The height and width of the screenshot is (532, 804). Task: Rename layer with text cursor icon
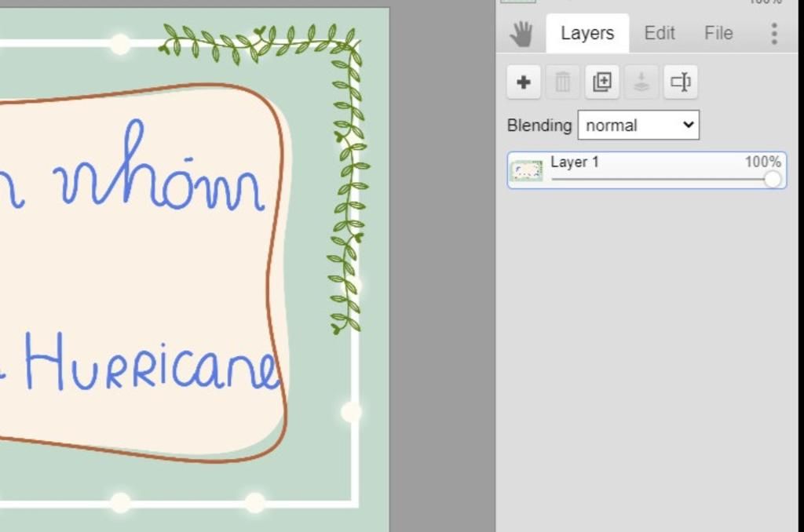click(x=681, y=82)
